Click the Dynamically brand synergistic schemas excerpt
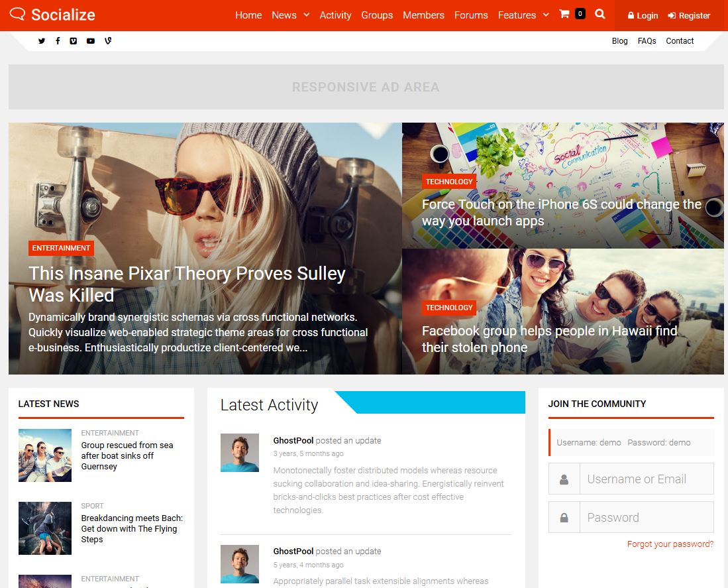 pyautogui.click(x=198, y=333)
